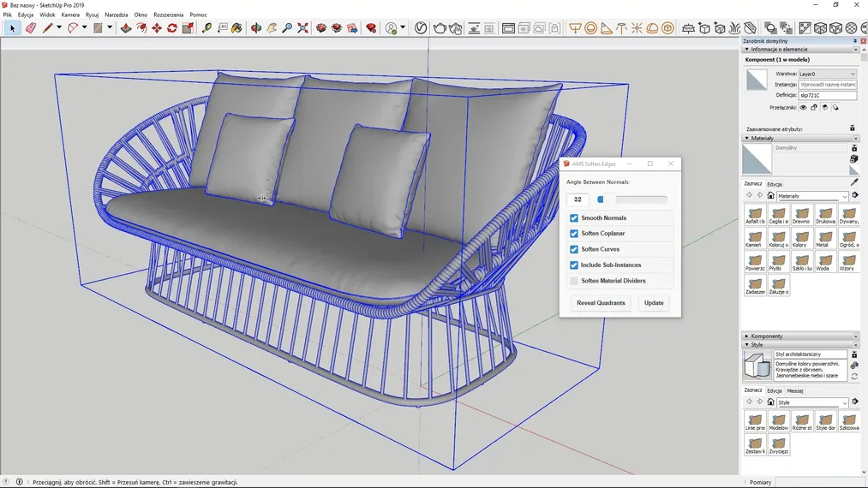
Task: Activate the Tape Measure tool
Action: [x=207, y=28]
